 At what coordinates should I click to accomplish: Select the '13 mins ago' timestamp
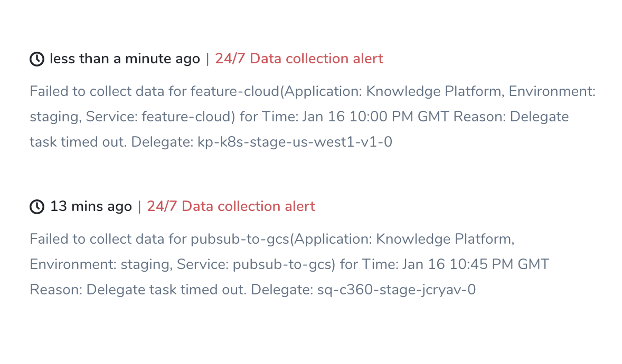point(91,206)
